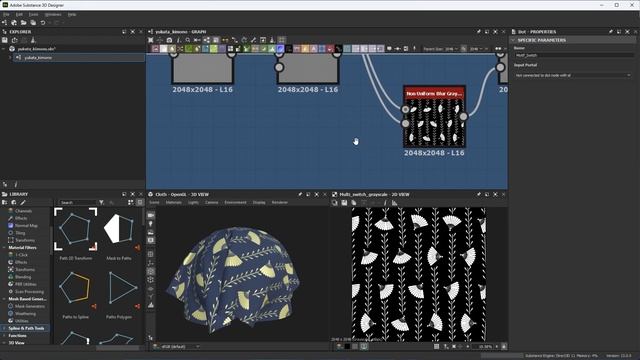Pin the Properties panel

pyautogui.click(x=611, y=31)
